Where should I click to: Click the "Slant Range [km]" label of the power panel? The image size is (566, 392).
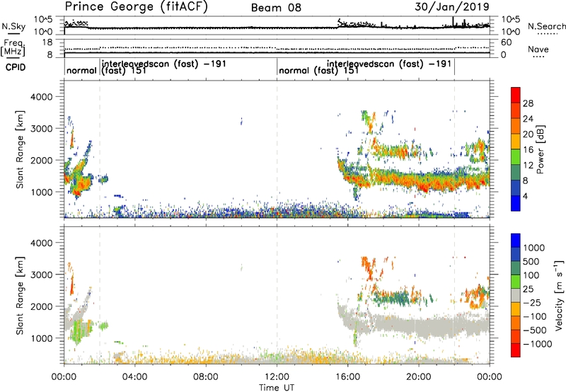pos(20,150)
